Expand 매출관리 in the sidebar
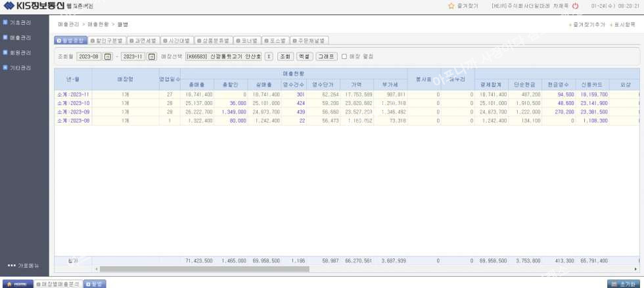This screenshot has height=288, width=644. (21, 37)
